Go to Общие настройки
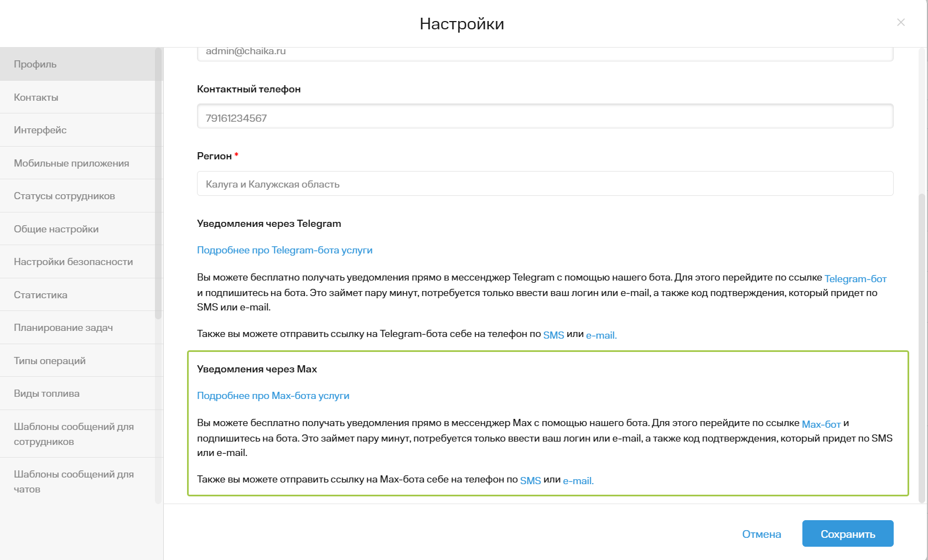 point(77,229)
